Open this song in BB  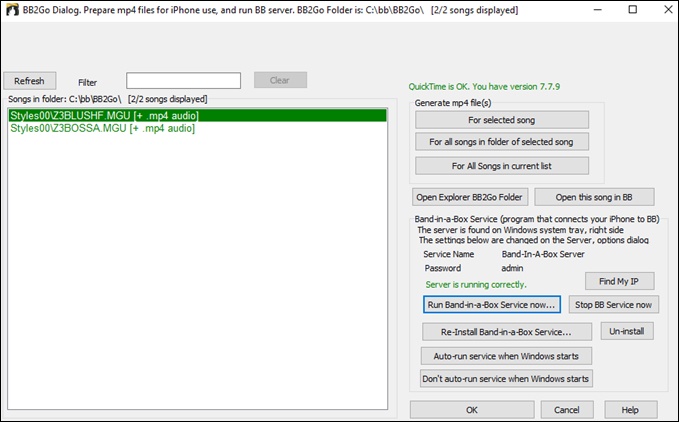tap(594, 197)
